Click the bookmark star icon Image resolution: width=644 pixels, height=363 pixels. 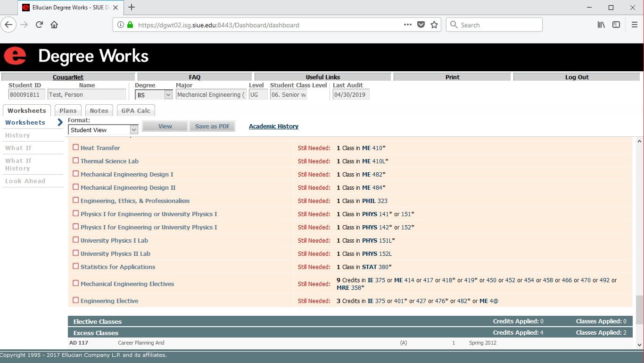[x=434, y=25]
